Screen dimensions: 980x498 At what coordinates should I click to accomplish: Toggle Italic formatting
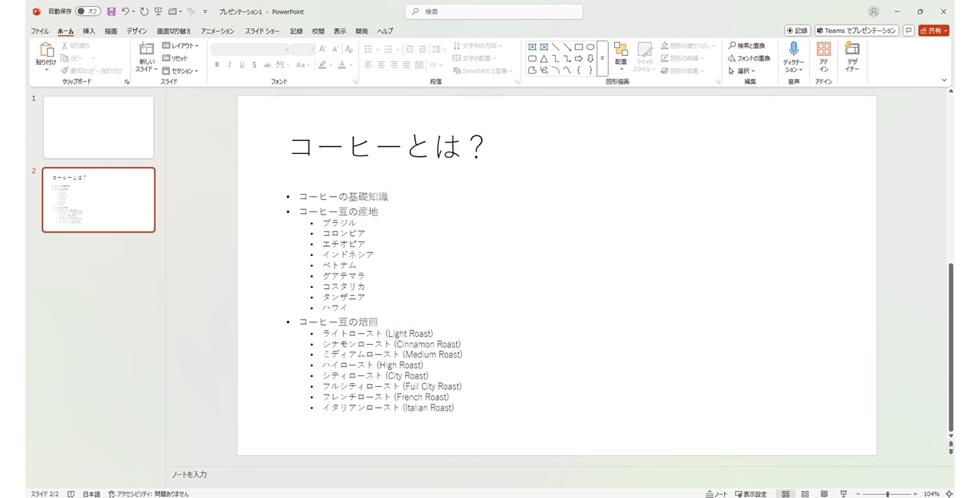point(230,65)
